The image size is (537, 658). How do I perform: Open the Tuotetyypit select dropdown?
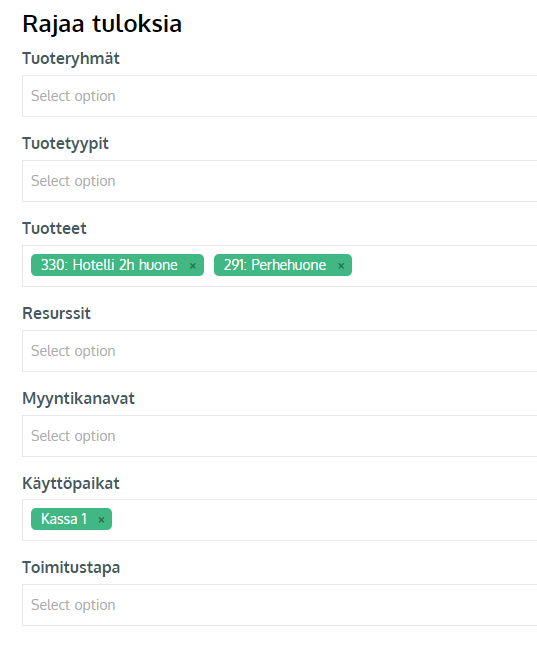(279, 181)
